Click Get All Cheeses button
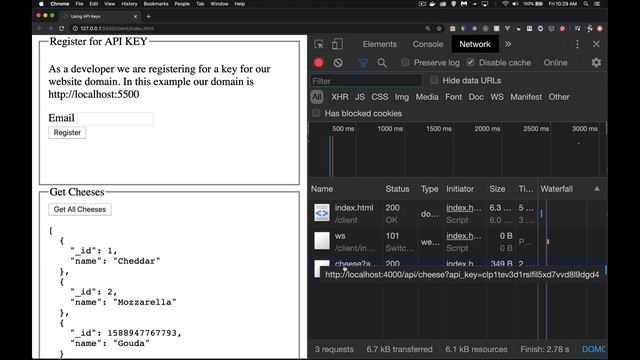The image size is (640, 360). [80, 209]
